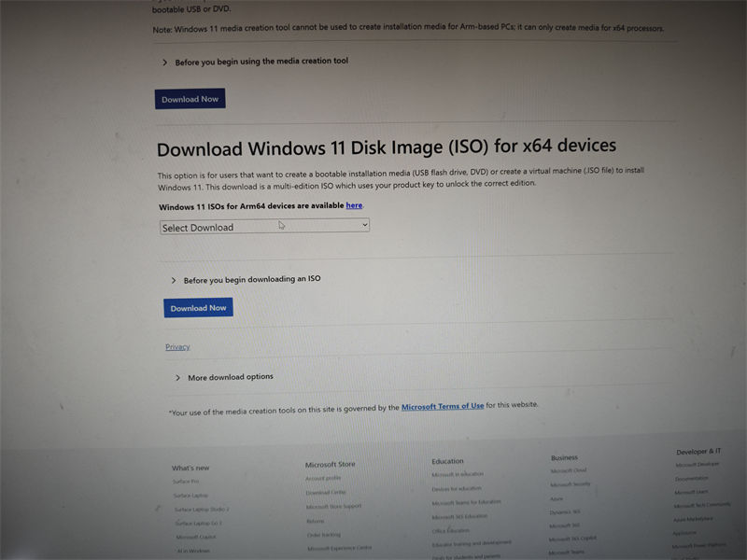Open the Surface Pro footer link
The image size is (747, 560).
(x=186, y=482)
